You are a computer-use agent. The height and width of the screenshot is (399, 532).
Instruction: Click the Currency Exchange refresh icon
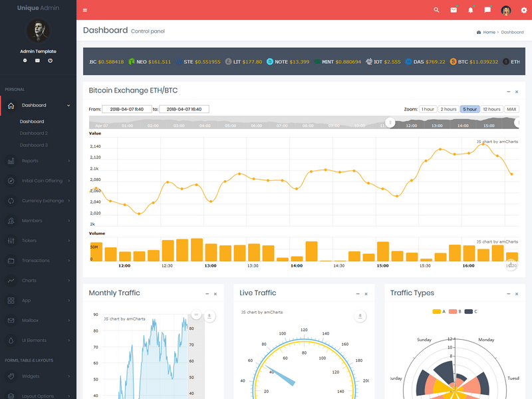(x=11, y=201)
